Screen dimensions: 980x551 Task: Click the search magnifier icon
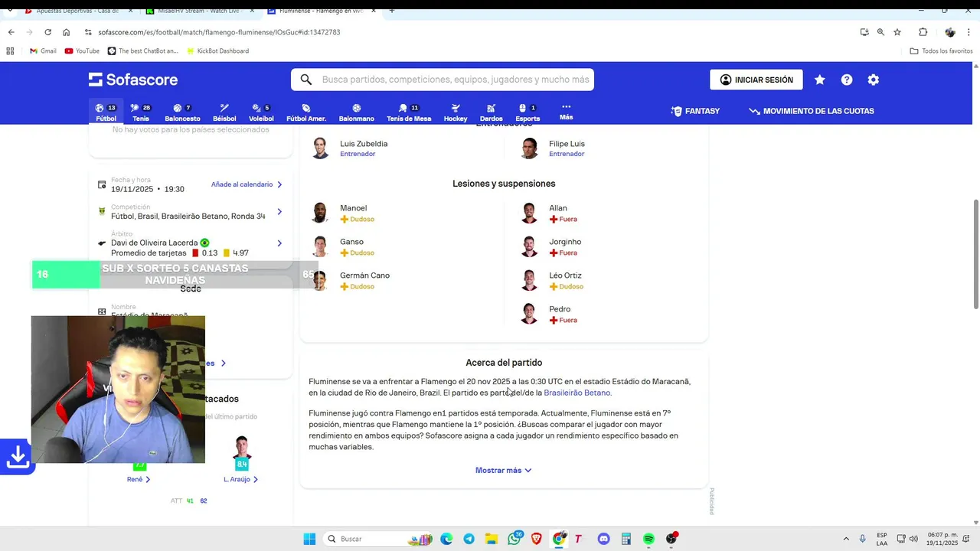click(306, 80)
